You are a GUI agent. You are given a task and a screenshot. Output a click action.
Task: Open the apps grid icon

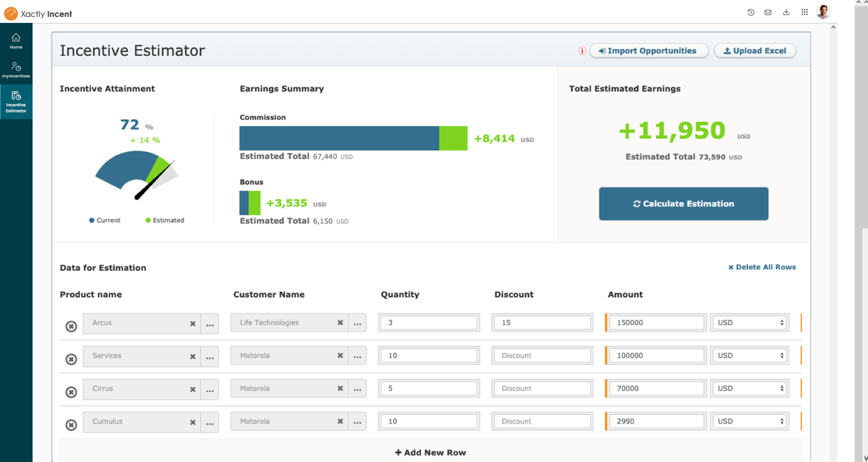[805, 12]
